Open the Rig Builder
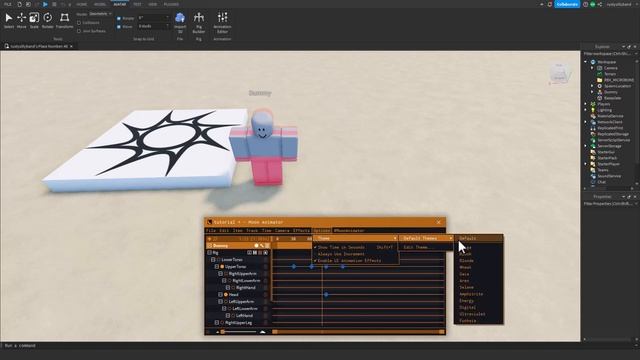 click(x=199, y=22)
